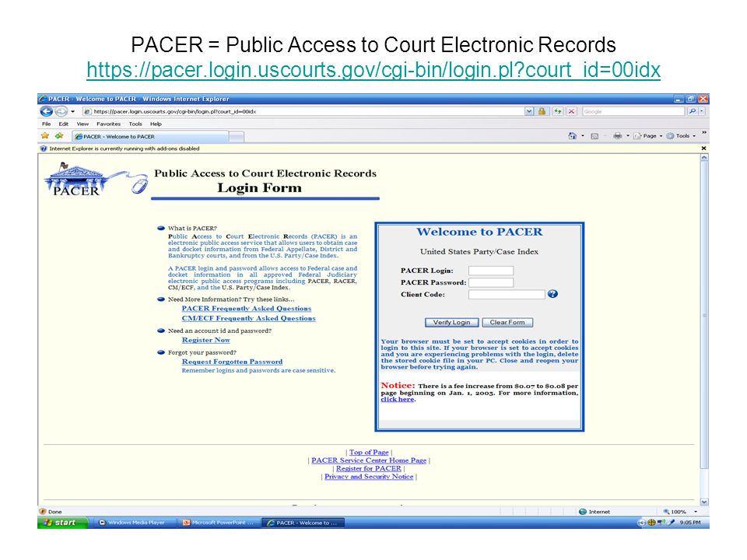Viewport: 747px width, 560px height.
Task: Click the slide title PACER definition text
Action: click(x=373, y=45)
